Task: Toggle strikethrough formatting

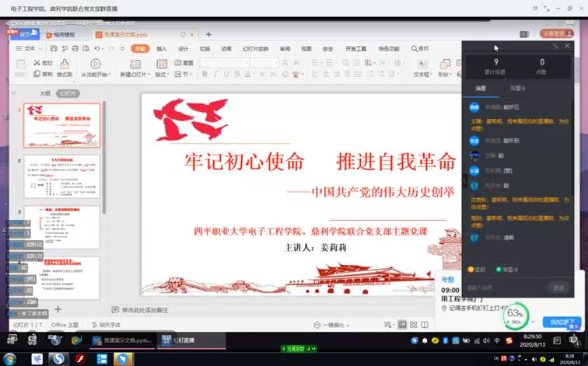Action: pyautogui.click(x=237, y=74)
